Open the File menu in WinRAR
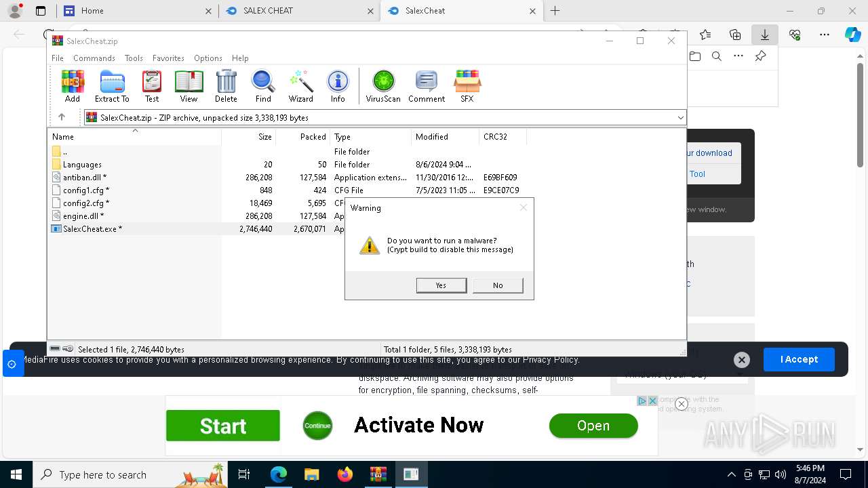The width and height of the screenshot is (868, 488). click(x=58, y=58)
